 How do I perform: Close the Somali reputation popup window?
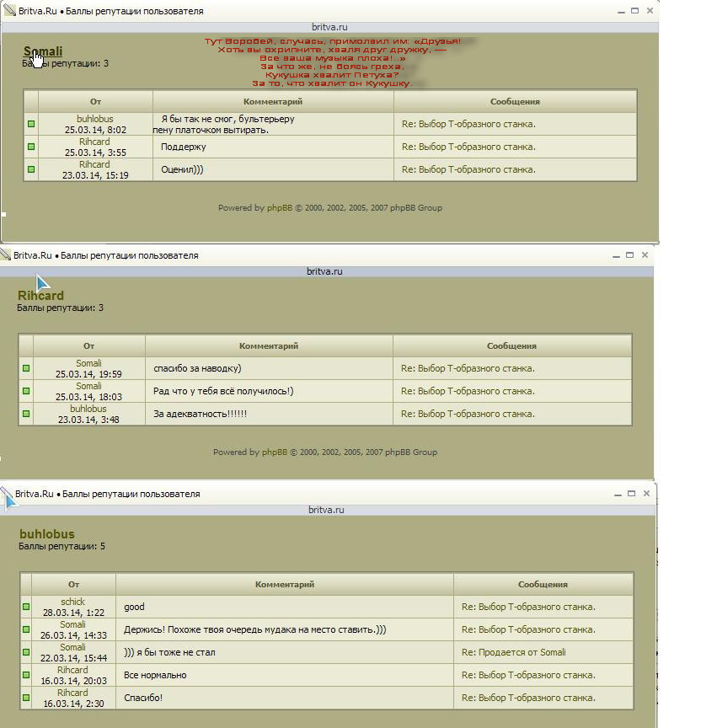[650, 11]
